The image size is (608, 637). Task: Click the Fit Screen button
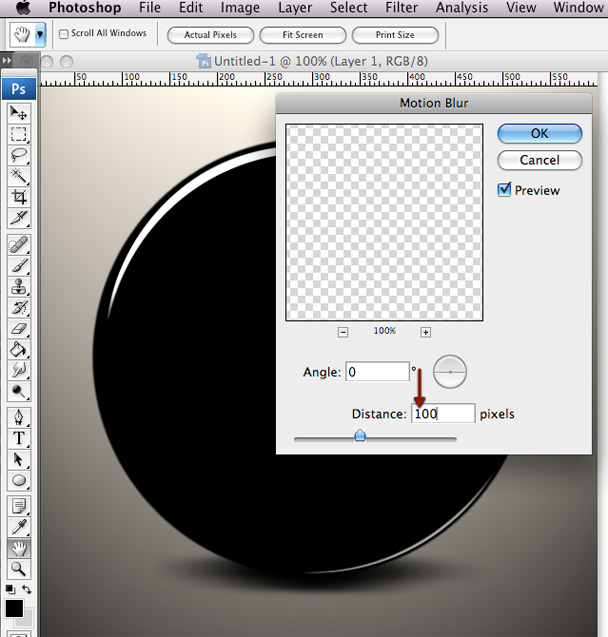(303, 35)
